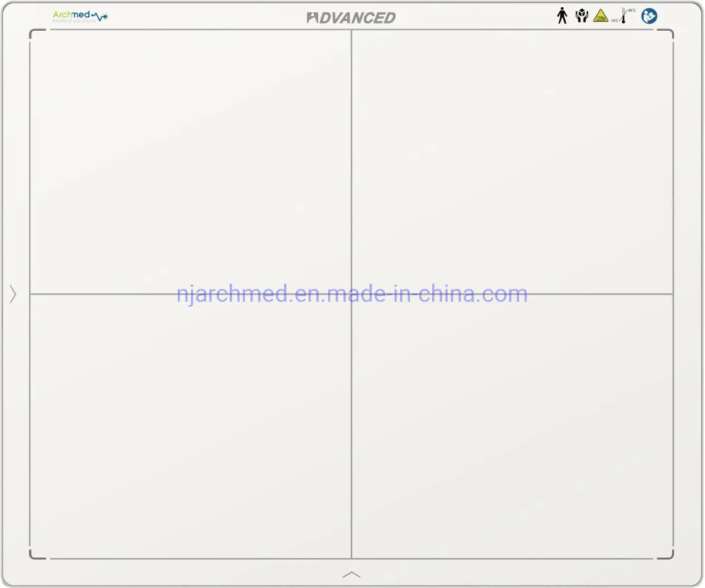
Task: Click the blue read-manual circle icon
Action: pos(649,16)
